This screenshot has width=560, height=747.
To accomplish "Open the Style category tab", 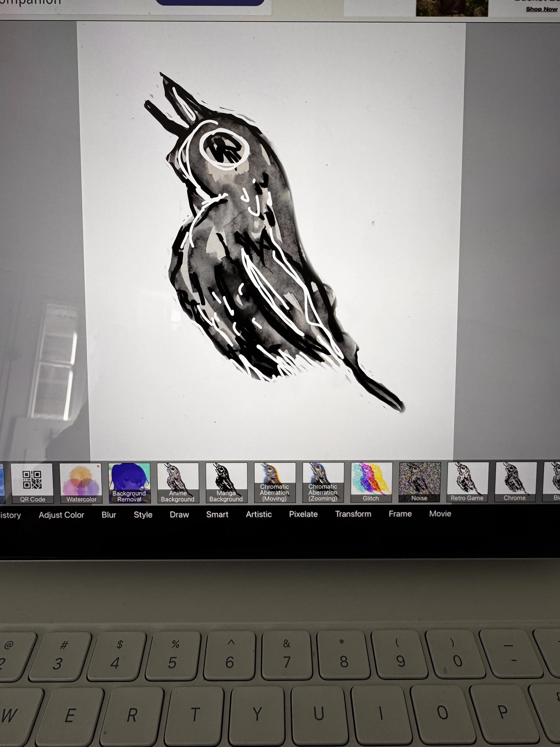I will [143, 515].
